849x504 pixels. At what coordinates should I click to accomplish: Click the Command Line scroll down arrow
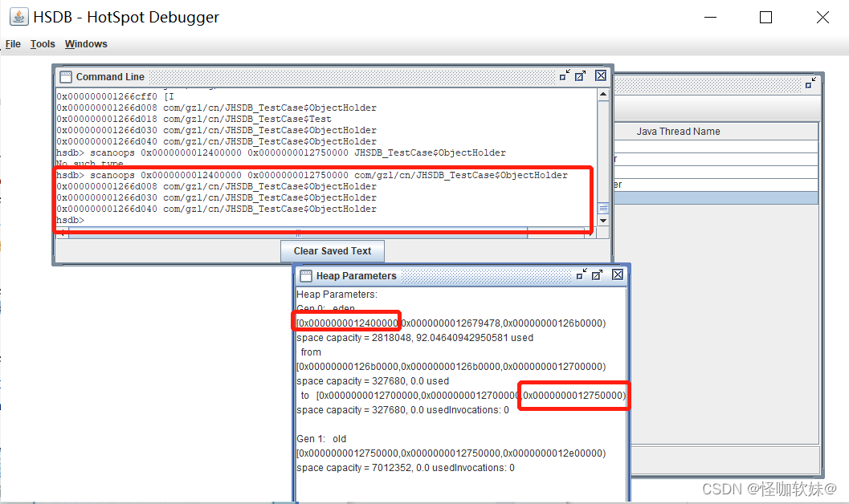coord(603,221)
